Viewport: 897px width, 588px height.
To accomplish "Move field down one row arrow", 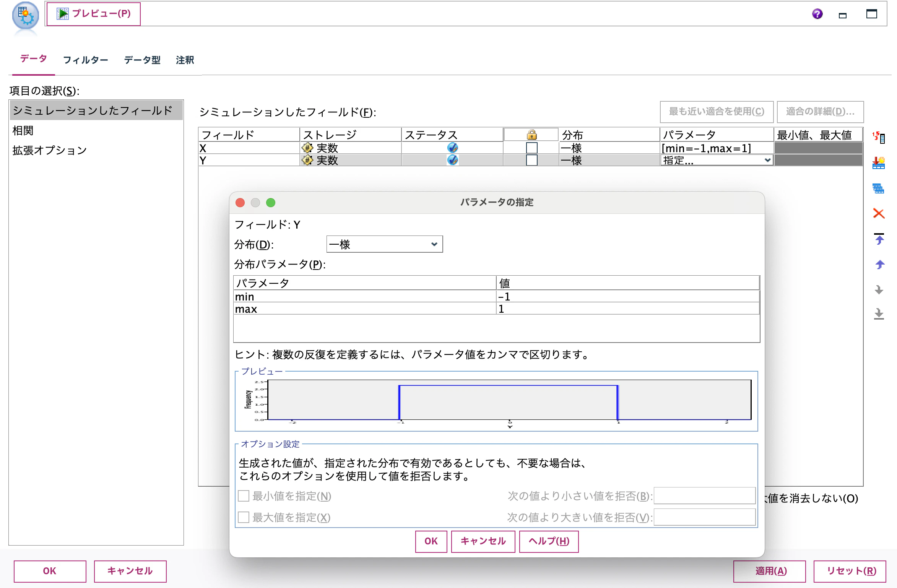I will (879, 289).
